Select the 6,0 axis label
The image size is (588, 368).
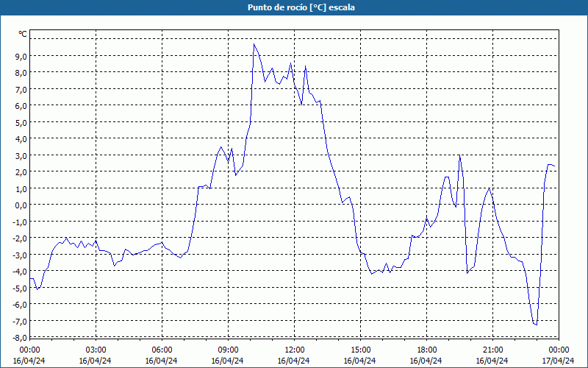coord(21,106)
